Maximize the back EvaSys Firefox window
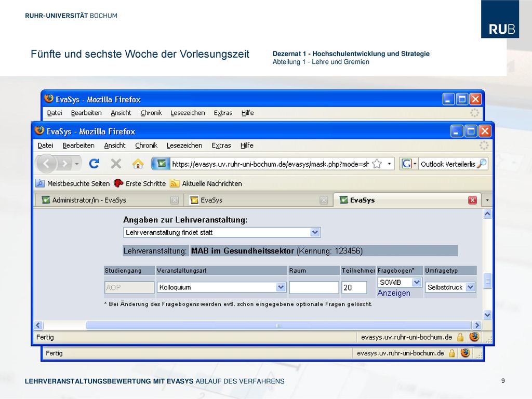Viewport: 532px width, 399px height. [462, 99]
